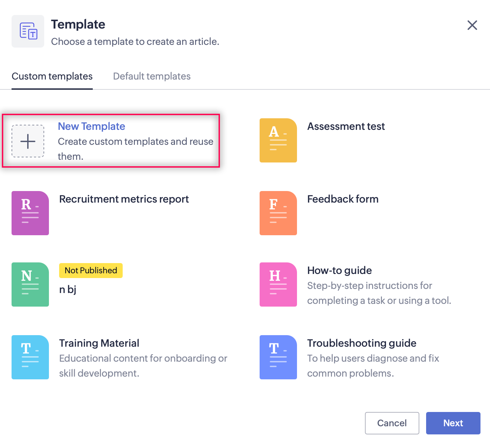Click the plus icon for new template

pos(28,141)
